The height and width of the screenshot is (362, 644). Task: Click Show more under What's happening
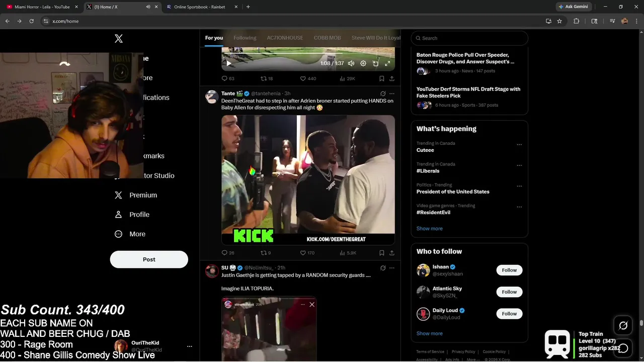click(x=429, y=229)
